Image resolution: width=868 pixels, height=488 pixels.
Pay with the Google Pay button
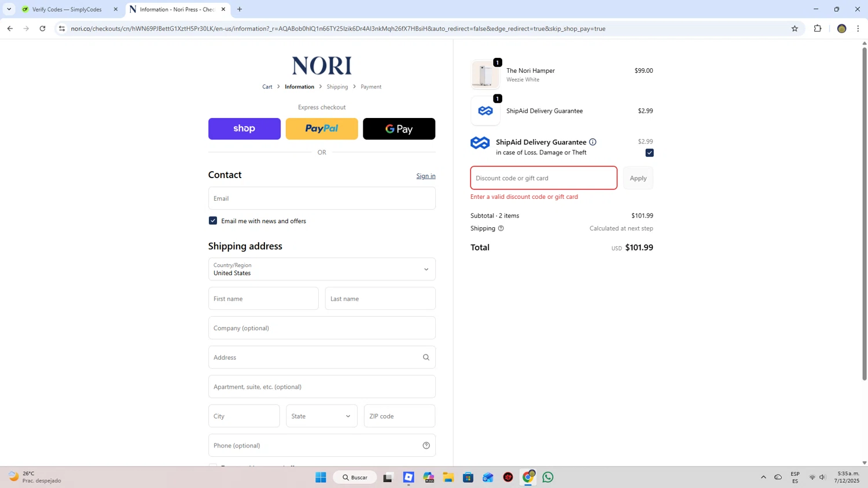click(x=399, y=129)
